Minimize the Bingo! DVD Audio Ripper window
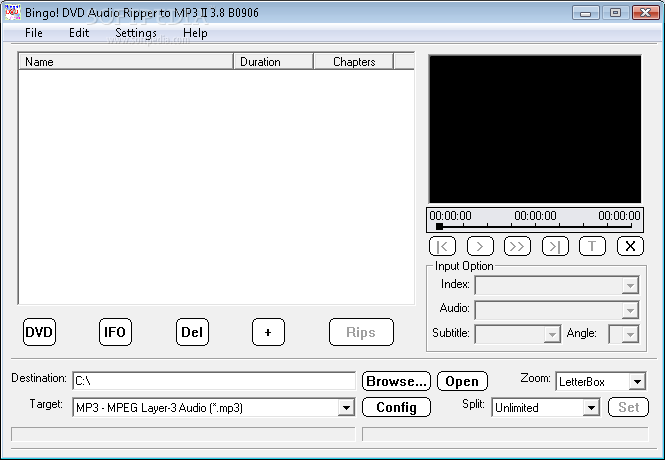This screenshot has width=665, height=460. (x=585, y=13)
